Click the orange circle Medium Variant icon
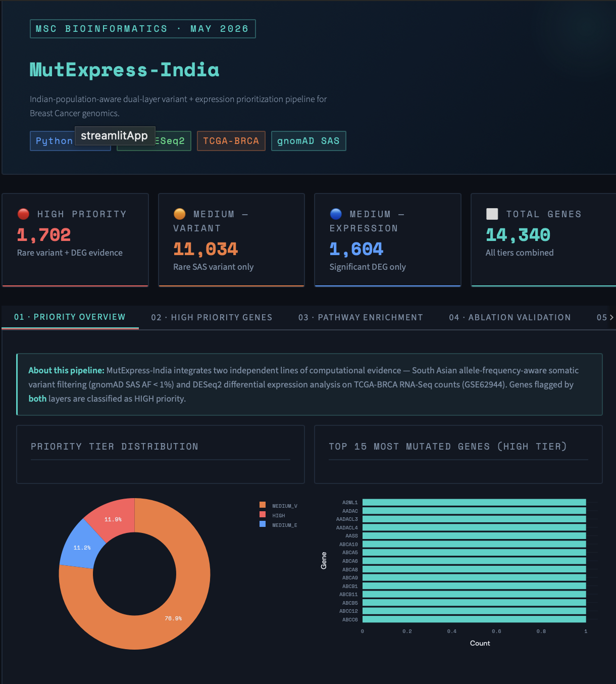Screen dimensions: 616x684 coord(179,214)
